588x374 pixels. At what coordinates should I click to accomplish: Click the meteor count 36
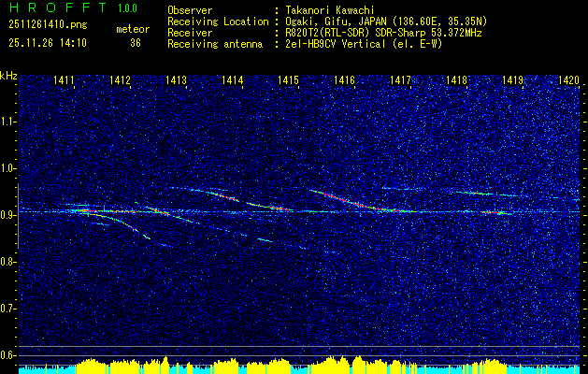136,43
